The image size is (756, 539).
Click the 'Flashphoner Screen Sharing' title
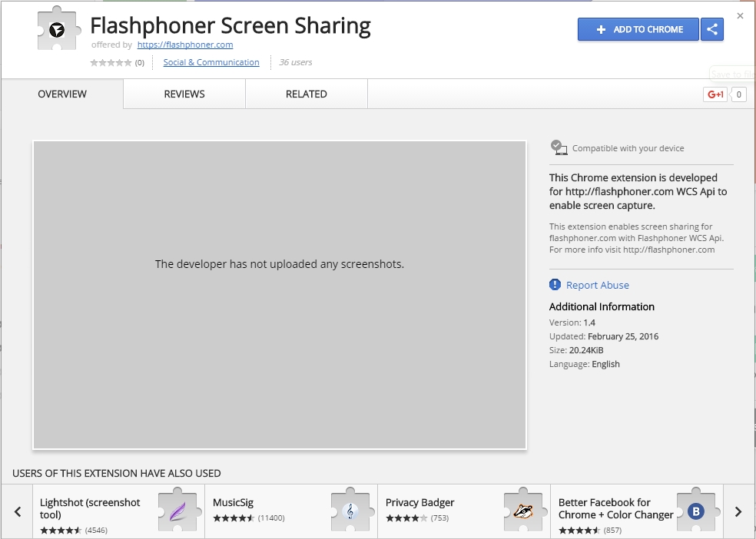(230, 26)
